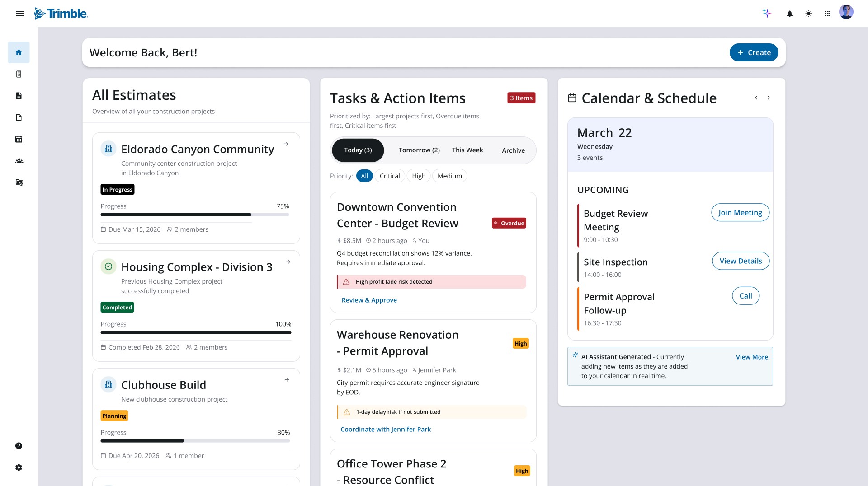The image size is (868, 486).
Task: Open the hamburger navigation menu
Action: [19, 14]
